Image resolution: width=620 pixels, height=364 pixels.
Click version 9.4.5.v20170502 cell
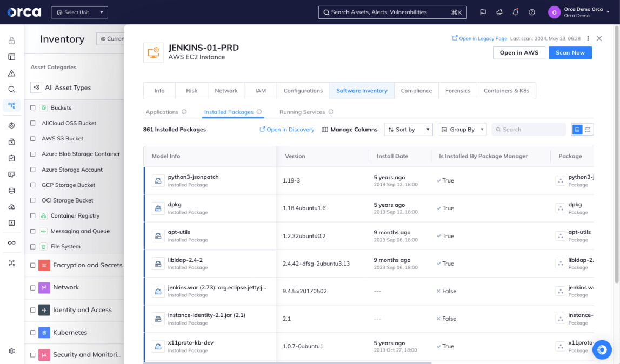coord(304,291)
